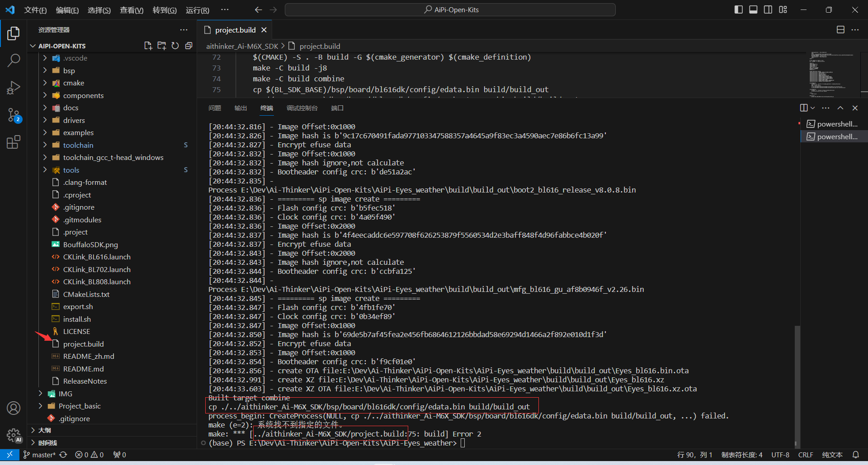Open remote window indicator in status bar
The height and width of the screenshot is (465, 868).
(x=9, y=455)
